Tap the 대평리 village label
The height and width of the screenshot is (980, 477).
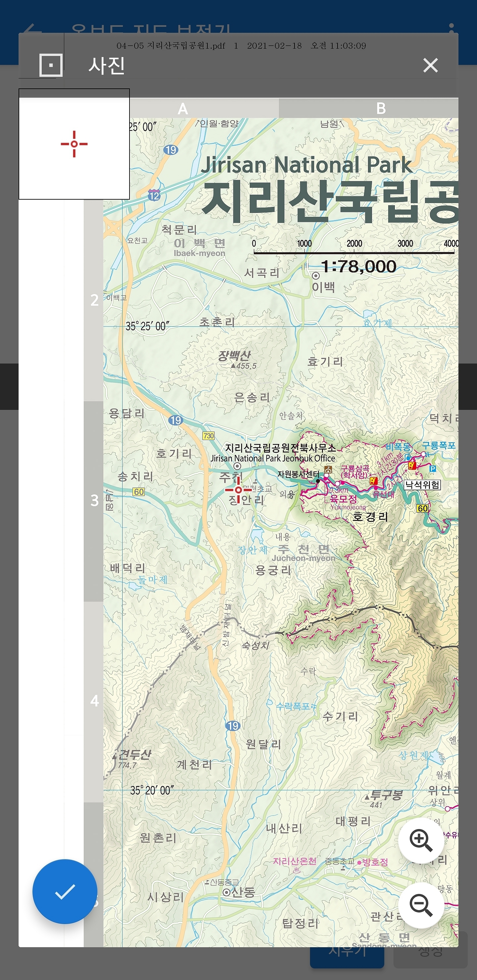pyautogui.click(x=353, y=821)
